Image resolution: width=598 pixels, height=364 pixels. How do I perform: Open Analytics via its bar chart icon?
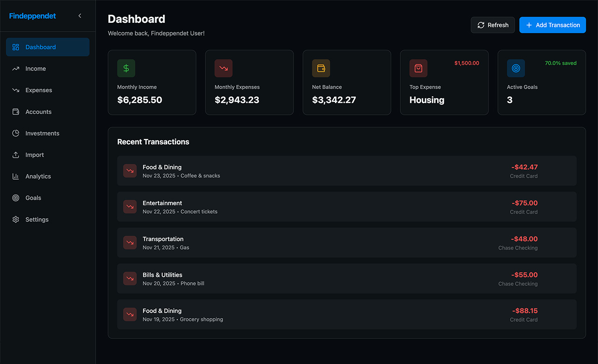(16, 176)
